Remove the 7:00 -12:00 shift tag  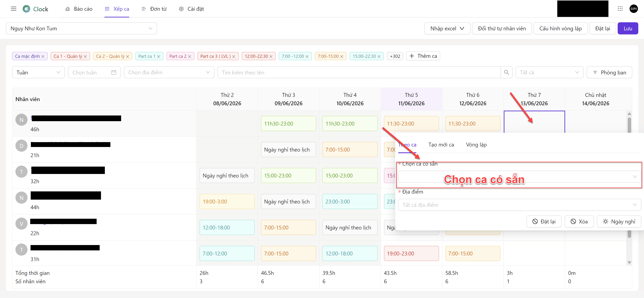(x=307, y=56)
